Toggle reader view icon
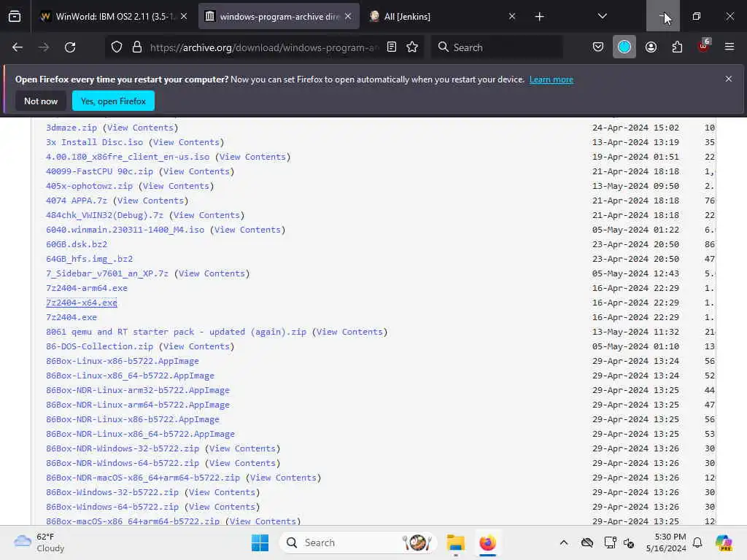 tap(392, 47)
